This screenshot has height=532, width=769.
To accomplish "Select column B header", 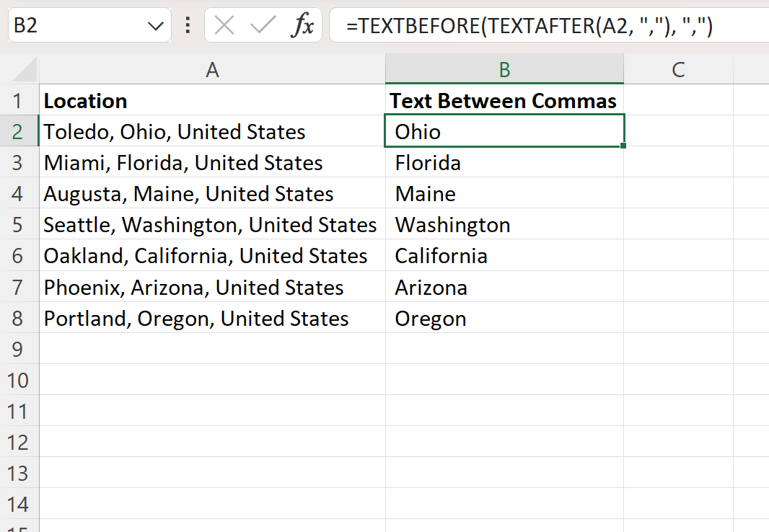I will (504, 68).
